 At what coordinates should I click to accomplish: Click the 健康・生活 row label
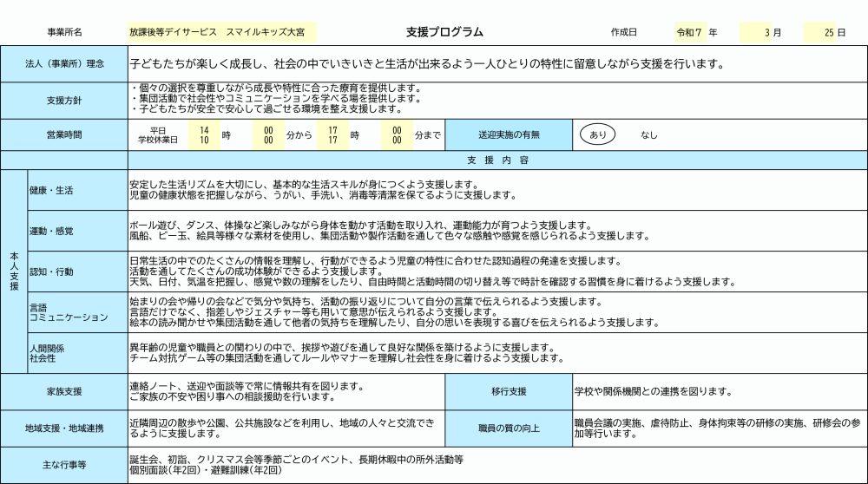(x=78, y=190)
